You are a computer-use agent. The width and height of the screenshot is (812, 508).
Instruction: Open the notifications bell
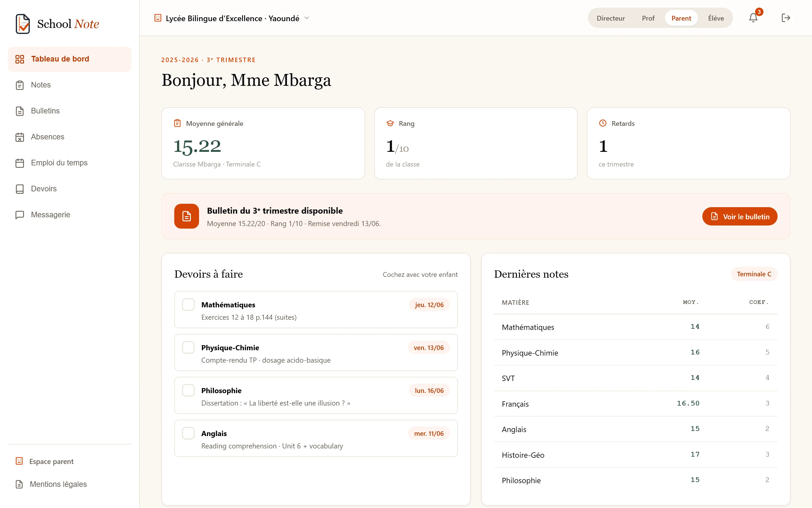753,18
